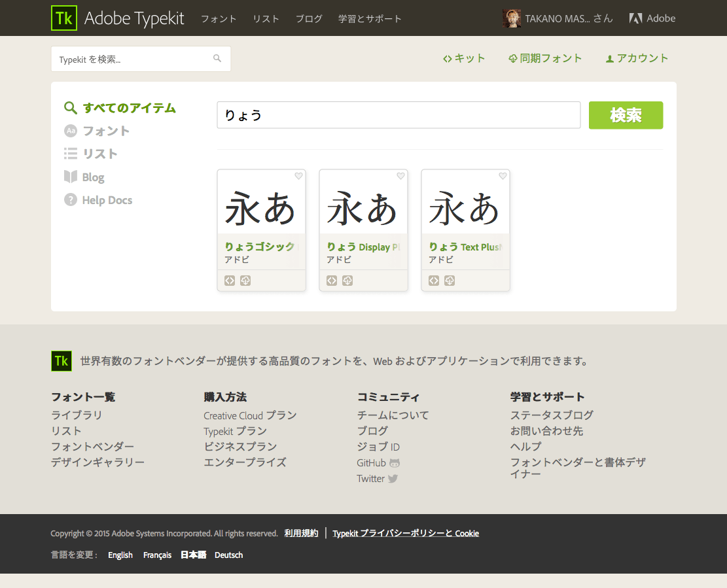Click りょうゴシック font name link

260,247
